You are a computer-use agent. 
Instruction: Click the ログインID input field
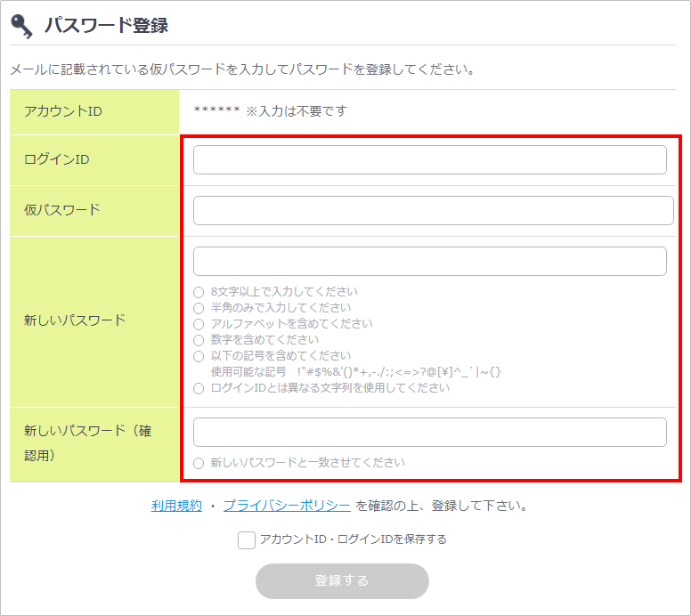tap(429, 160)
